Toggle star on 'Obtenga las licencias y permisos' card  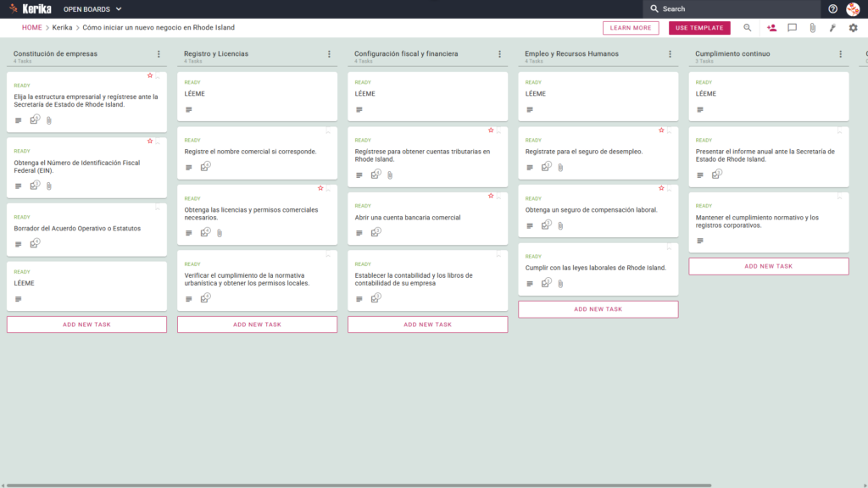[x=320, y=188]
